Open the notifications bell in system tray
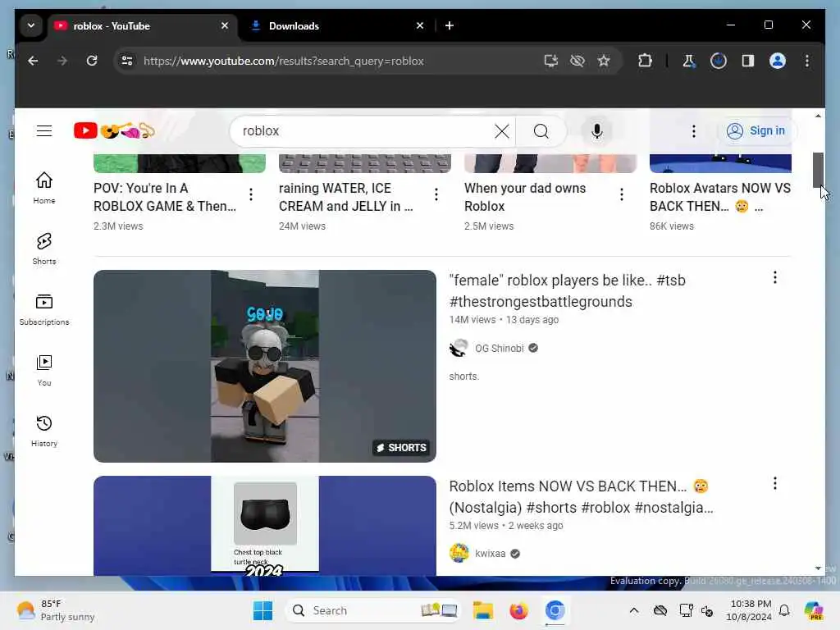 pos(783,610)
